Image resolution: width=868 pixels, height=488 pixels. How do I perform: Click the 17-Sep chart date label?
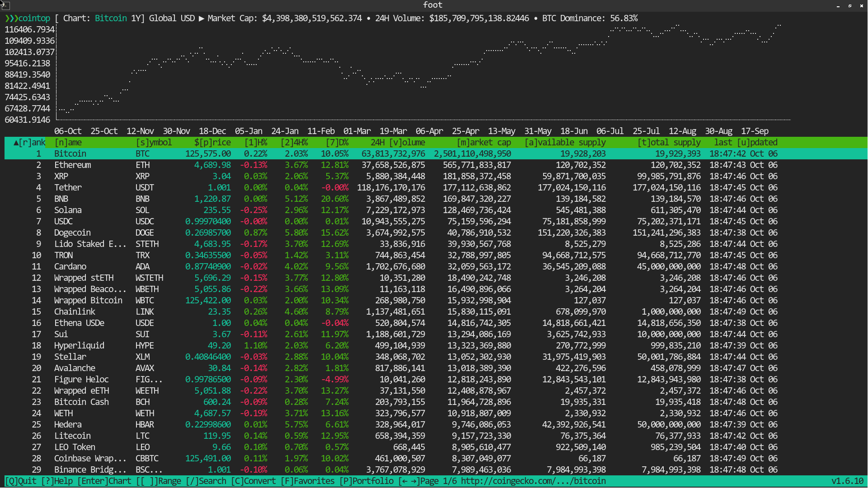tap(755, 131)
